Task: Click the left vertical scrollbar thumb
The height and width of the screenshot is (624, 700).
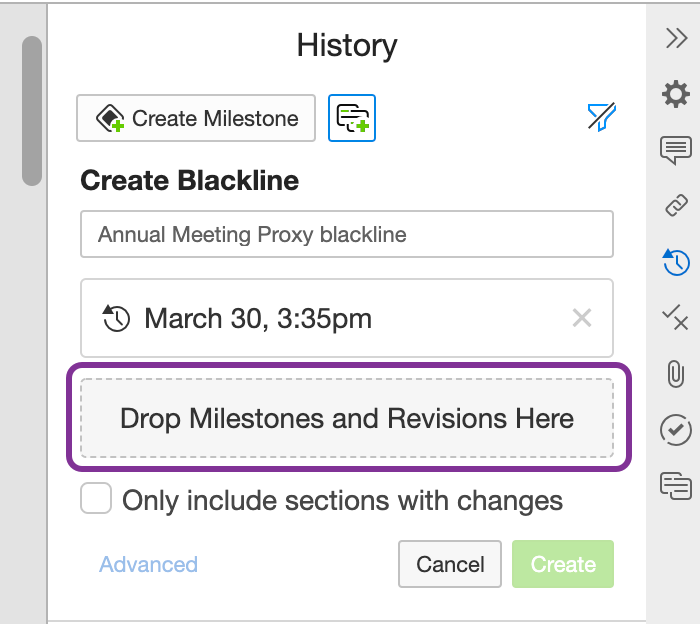Action: click(32, 110)
